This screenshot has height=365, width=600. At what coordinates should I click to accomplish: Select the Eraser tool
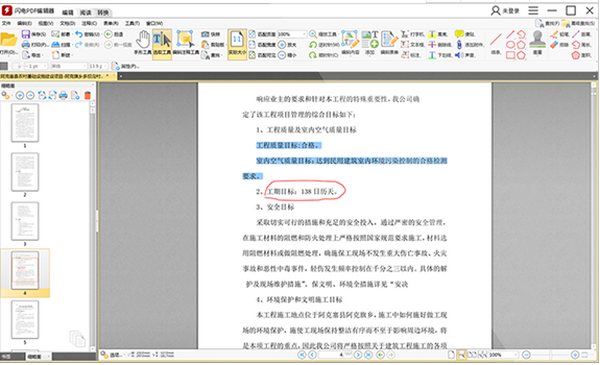[x=559, y=45]
